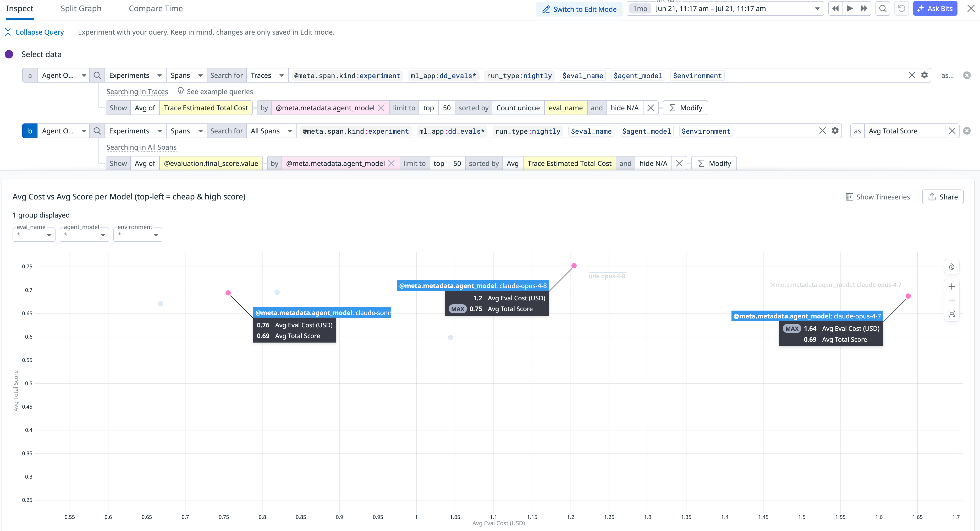Click the claude-sonnet pink data point
Image resolution: width=980 pixels, height=531 pixels.
click(228, 293)
